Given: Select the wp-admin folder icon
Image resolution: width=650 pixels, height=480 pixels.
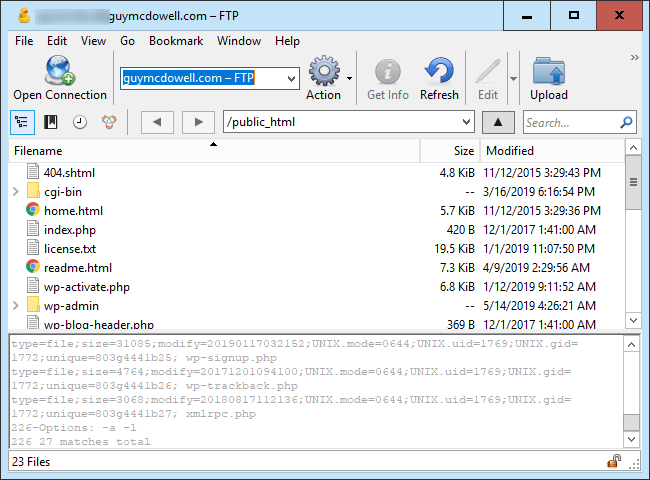Looking at the screenshot, I should (33, 305).
